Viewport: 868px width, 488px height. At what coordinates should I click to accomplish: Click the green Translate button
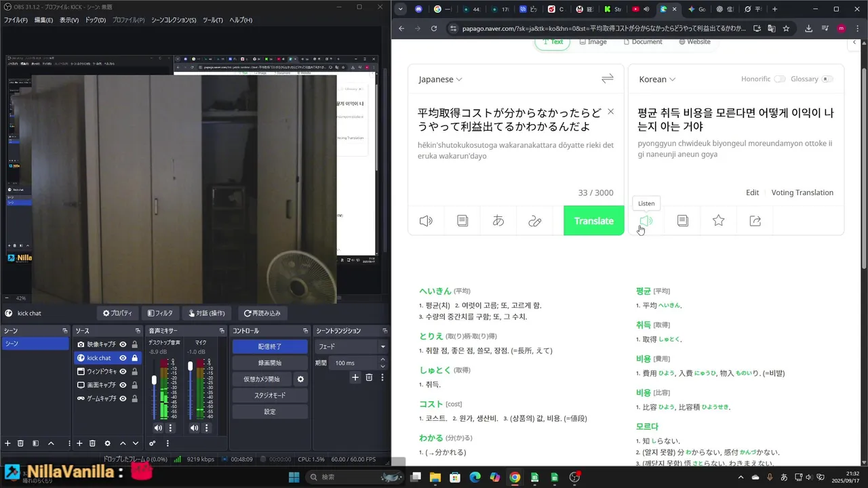pyautogui.click(x=594, y=221)
